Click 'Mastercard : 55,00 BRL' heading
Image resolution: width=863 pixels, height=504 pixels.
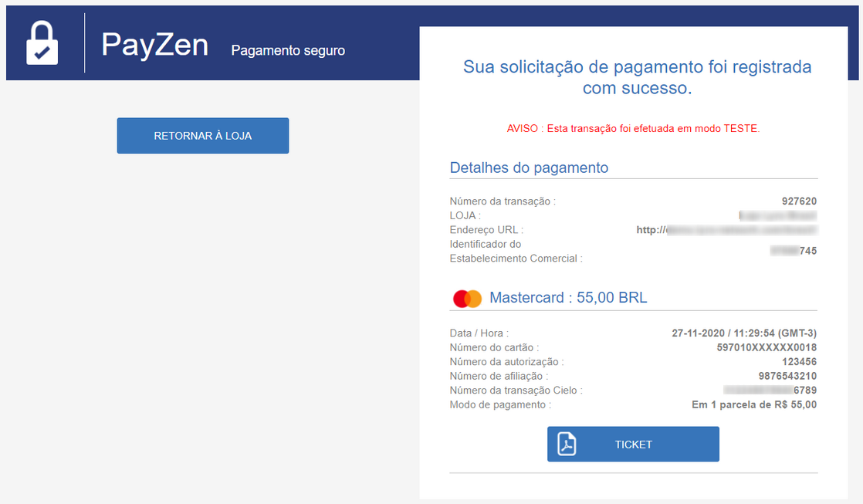568,298
